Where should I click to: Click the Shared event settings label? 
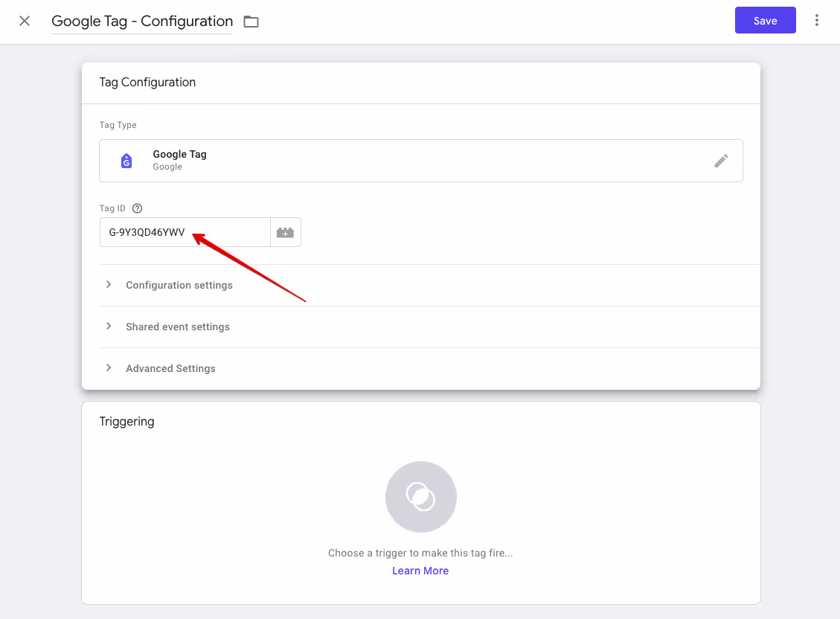pos(177,327)
